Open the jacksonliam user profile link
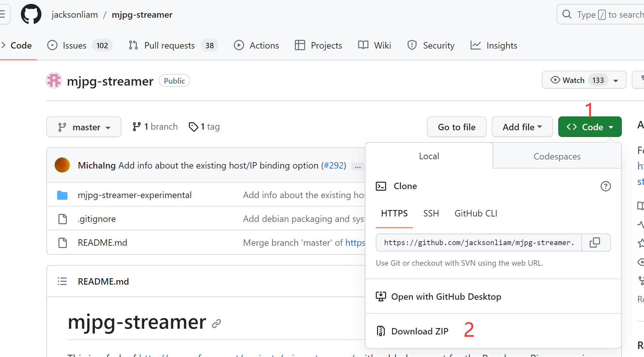Viewport: 644px width, 357px height. (x=75, y=15)
